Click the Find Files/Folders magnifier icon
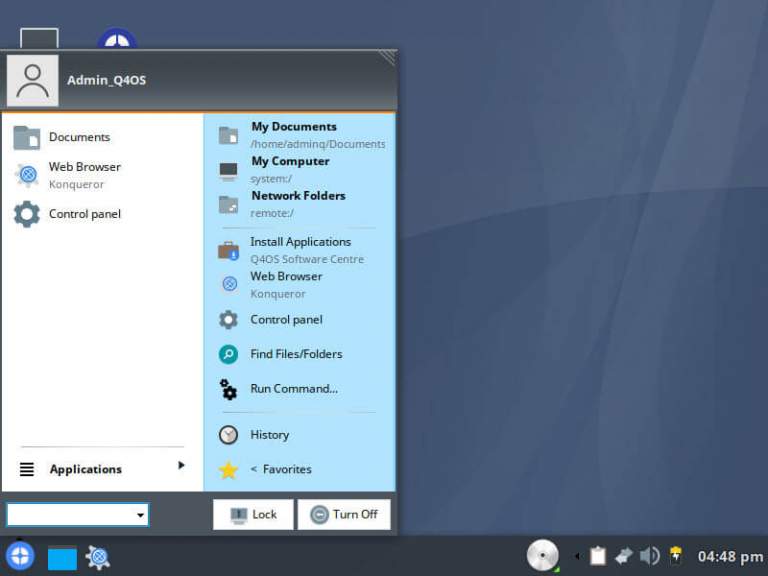The image size is (768, 576). (x=228, y=354)
